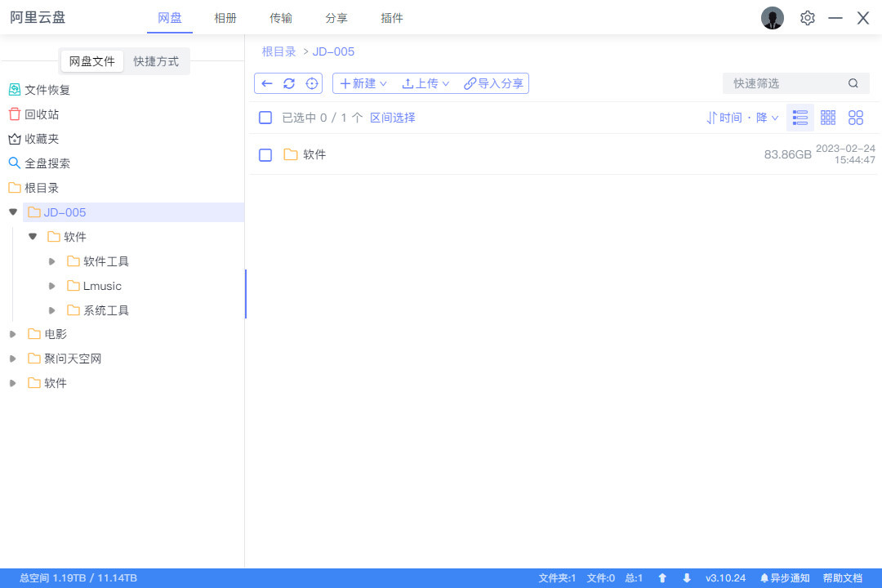Expand the Lmusic tree node
This screenshot has width=882, height=588.
point(51,286)
